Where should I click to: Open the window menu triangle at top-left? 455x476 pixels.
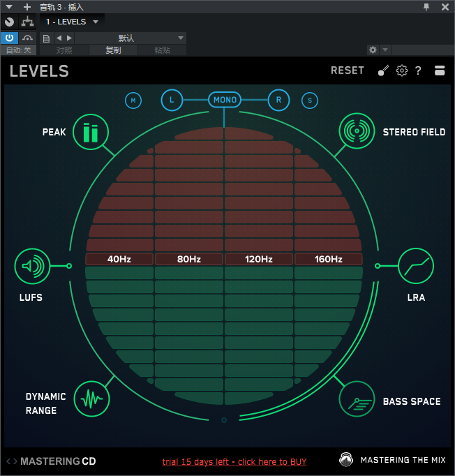click(x=9, y=7)
